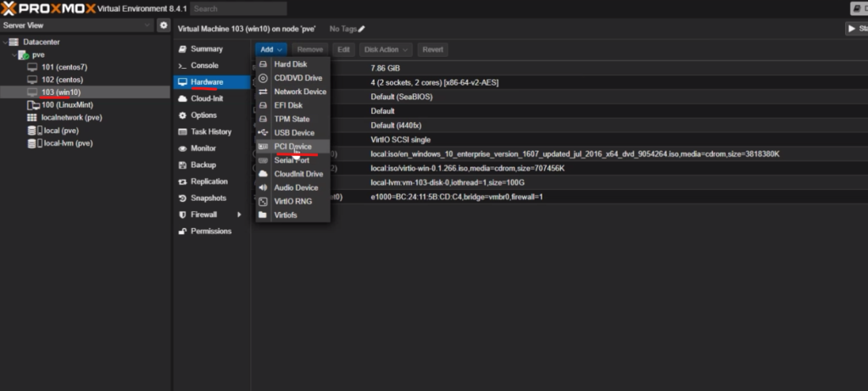
Task: Click the pencil icon to edit tags
Action: click(361, 29)
